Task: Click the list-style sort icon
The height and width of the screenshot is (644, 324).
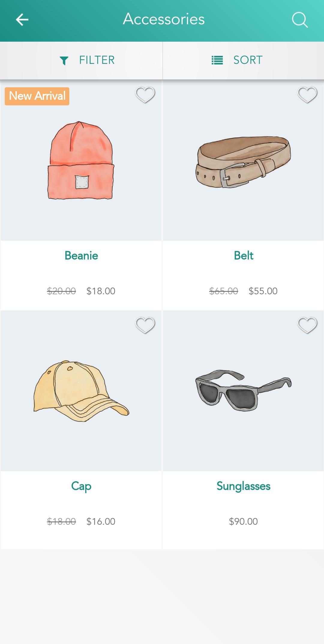Action: coord(217,60)
